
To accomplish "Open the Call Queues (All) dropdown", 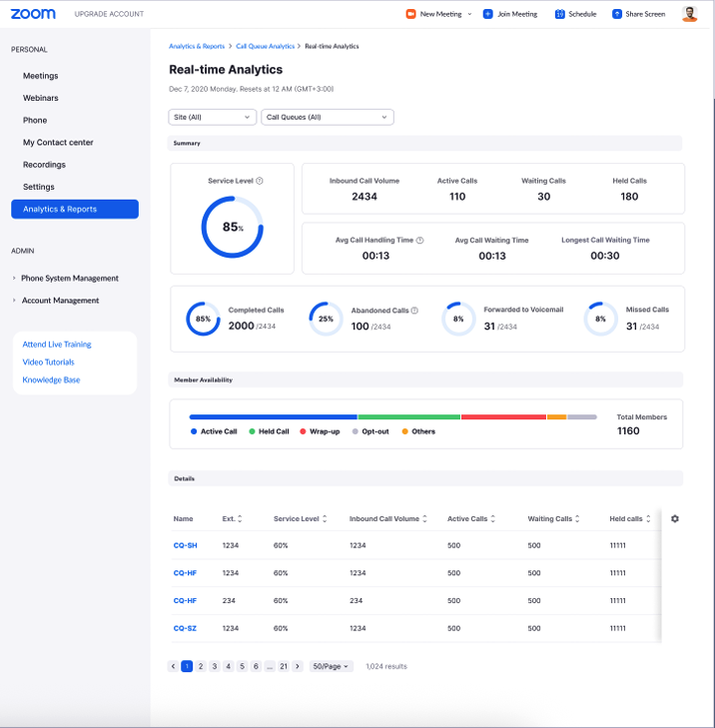I will click(328, 117).
